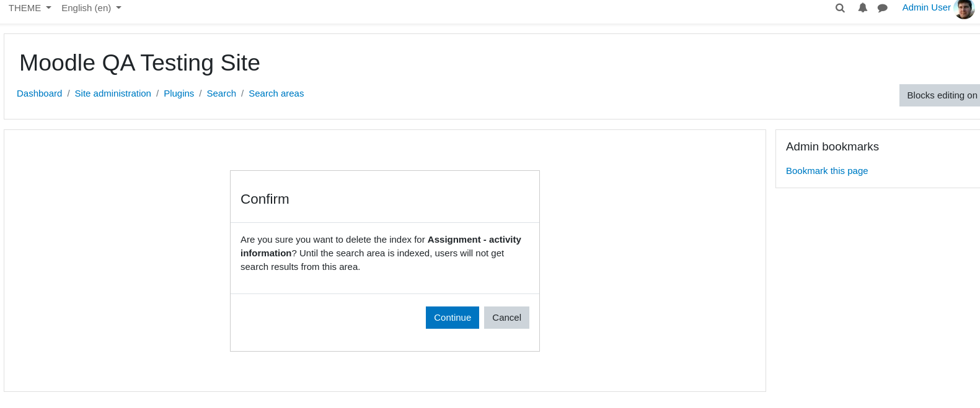
Task: Click the Moodle QA Testing Site heading
Action: 140,63
